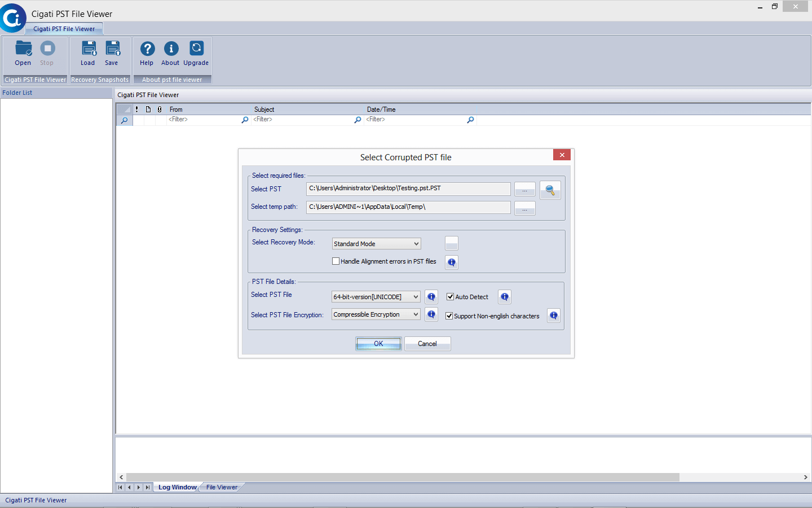Open the Select PST File Encryption dropdown
The width and height of the screenshot is (812, 508).
376,314
